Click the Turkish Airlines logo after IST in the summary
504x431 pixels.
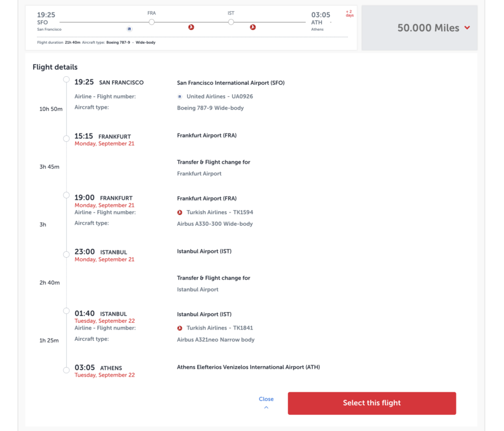(253, 27)
